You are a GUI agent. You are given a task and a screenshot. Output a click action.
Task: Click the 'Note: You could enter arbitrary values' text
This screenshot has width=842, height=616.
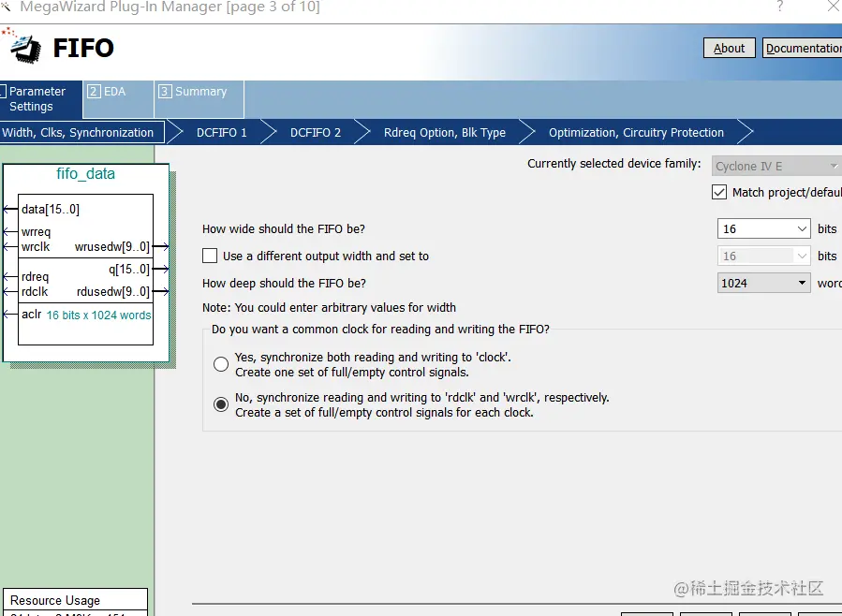pyautogui.click(x=329, y=307)
